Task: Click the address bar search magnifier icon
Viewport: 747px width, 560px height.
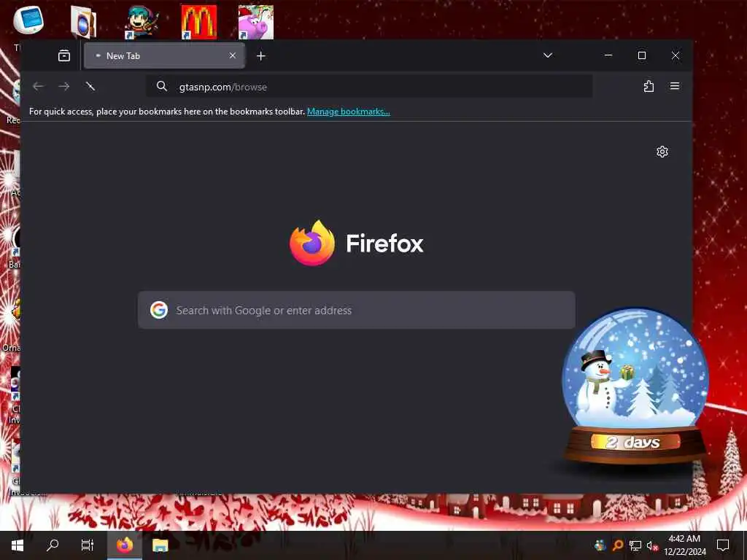Action: coord(162,87)
